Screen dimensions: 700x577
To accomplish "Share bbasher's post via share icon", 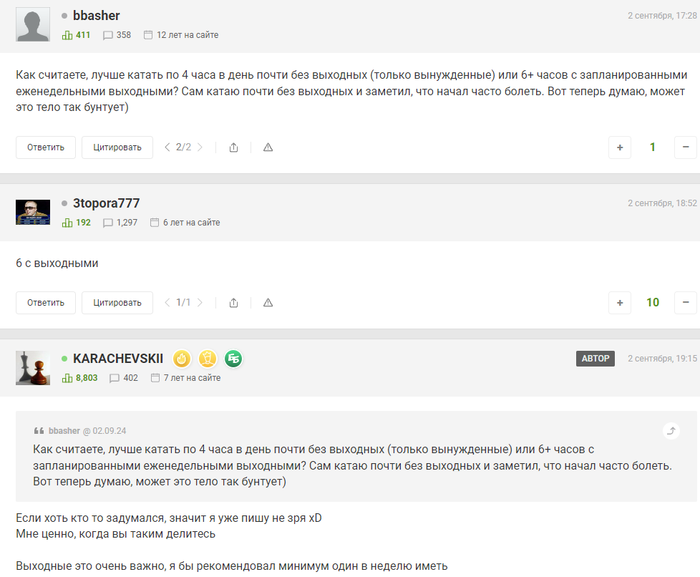I will point(233,147).
